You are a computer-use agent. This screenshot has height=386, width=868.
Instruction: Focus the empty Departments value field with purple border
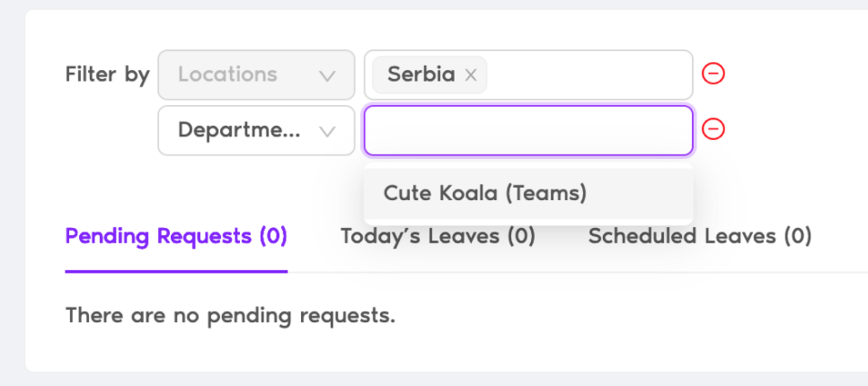click(x=528, y=130)
